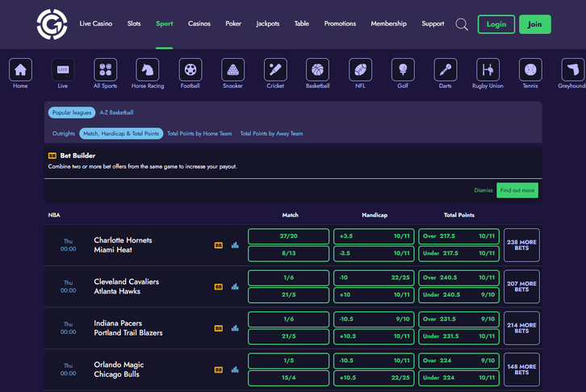Open the Darts category icon
586x392 pixels.
[x=445, y=70]
